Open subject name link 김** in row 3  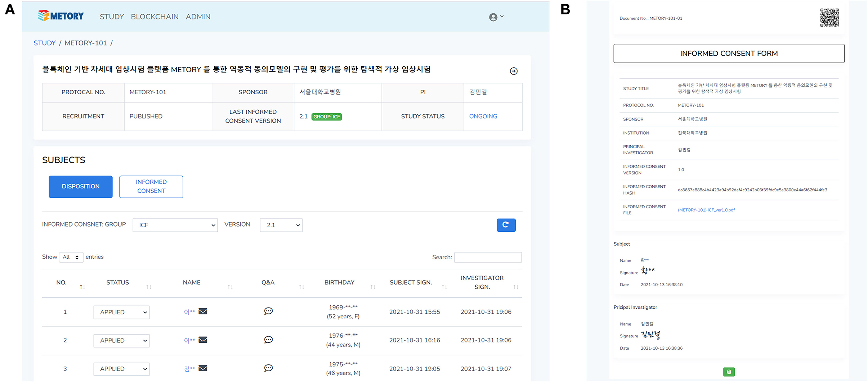pos(189,369)
